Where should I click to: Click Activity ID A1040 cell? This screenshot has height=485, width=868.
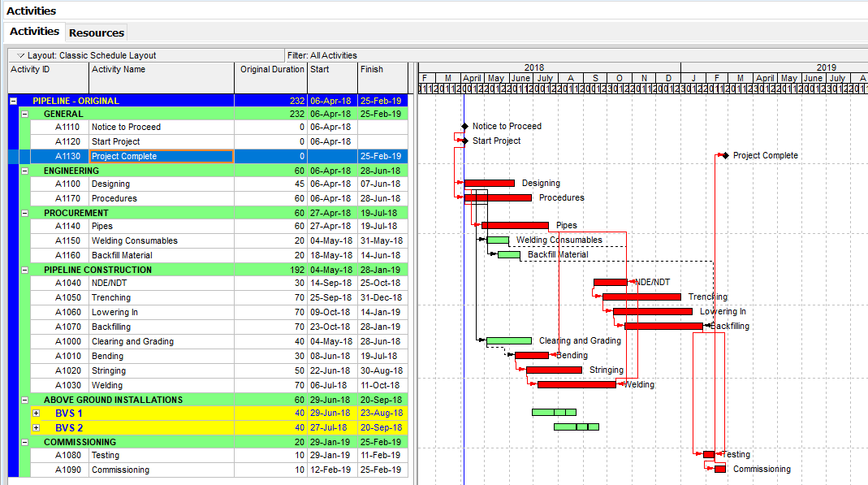coord(67,283)
